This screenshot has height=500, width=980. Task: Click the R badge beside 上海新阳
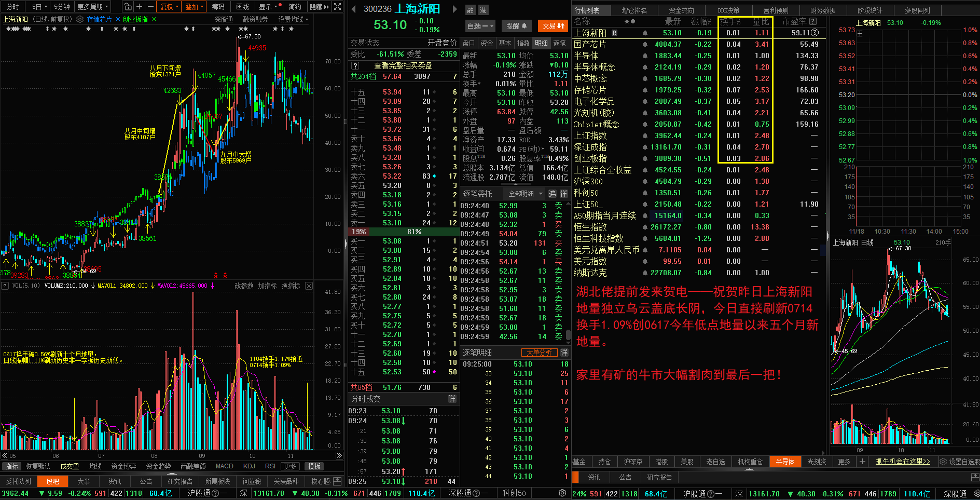(614, 33)
